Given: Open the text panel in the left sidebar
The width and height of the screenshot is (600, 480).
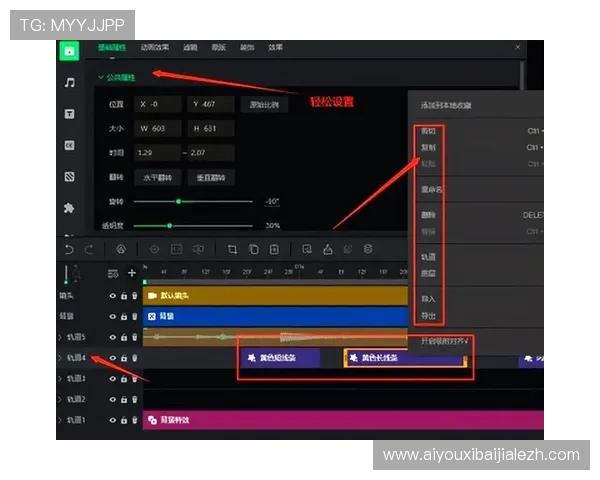Looking at the screenshot, I should point(69,114).
